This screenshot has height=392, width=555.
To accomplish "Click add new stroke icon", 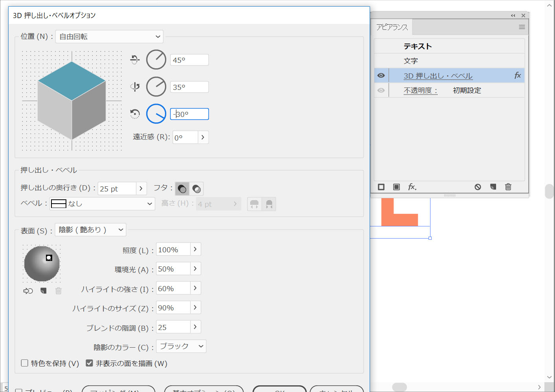I will pos(381,187).
